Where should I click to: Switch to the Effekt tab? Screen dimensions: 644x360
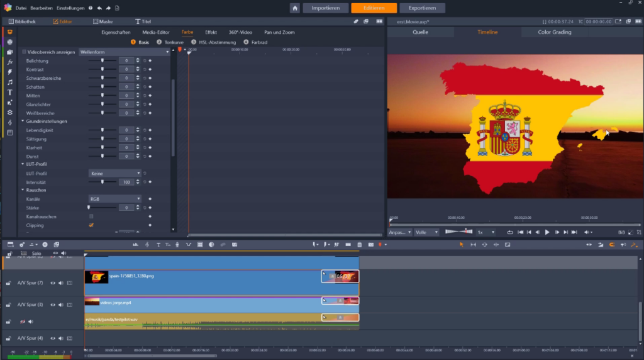point(211,32)
